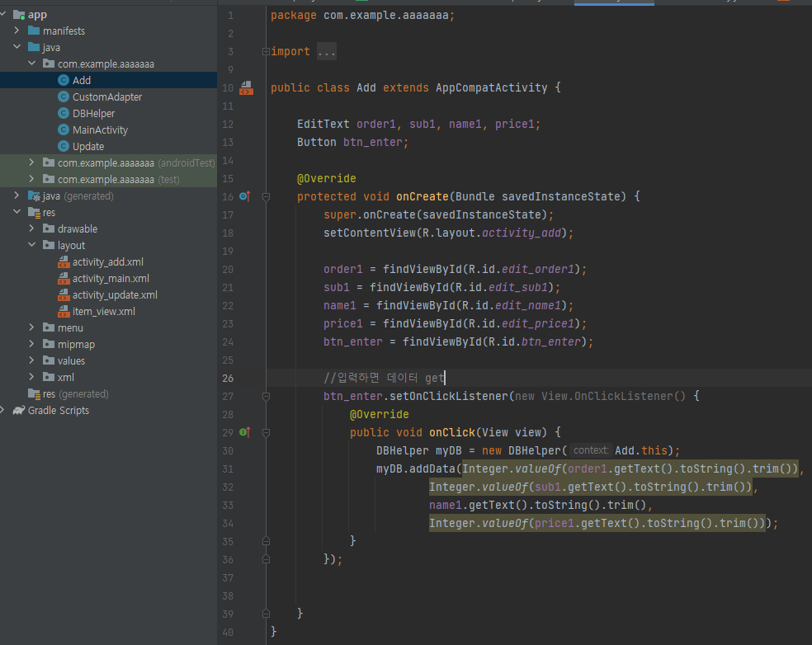Image resolution: width=812 pixels, height=645 pixels.
Task: Expand the manifests folder
Action: click(x=17, y=31)
